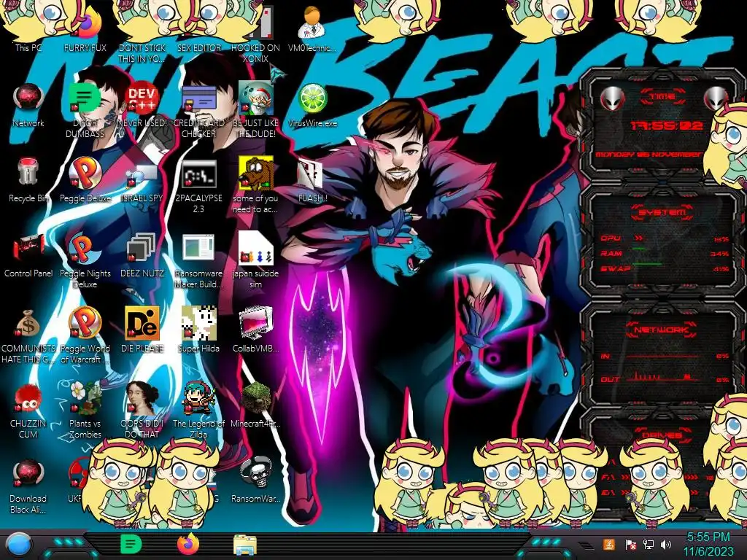The width and height of the screenshot is (747, 560).
Task: Open the green app in the taskbar
Action: (x=131, y=544)
